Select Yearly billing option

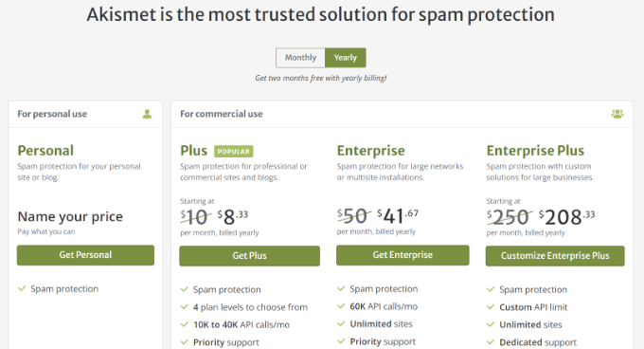(x=346, y=58)
